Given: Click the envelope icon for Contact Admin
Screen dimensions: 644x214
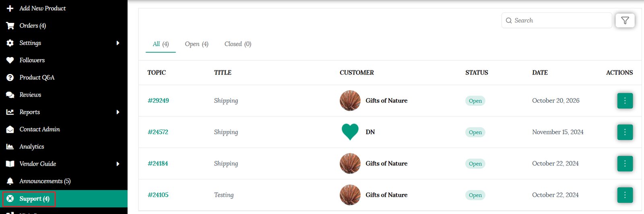Looking at the screenshot, I should (x=10, y=129).
